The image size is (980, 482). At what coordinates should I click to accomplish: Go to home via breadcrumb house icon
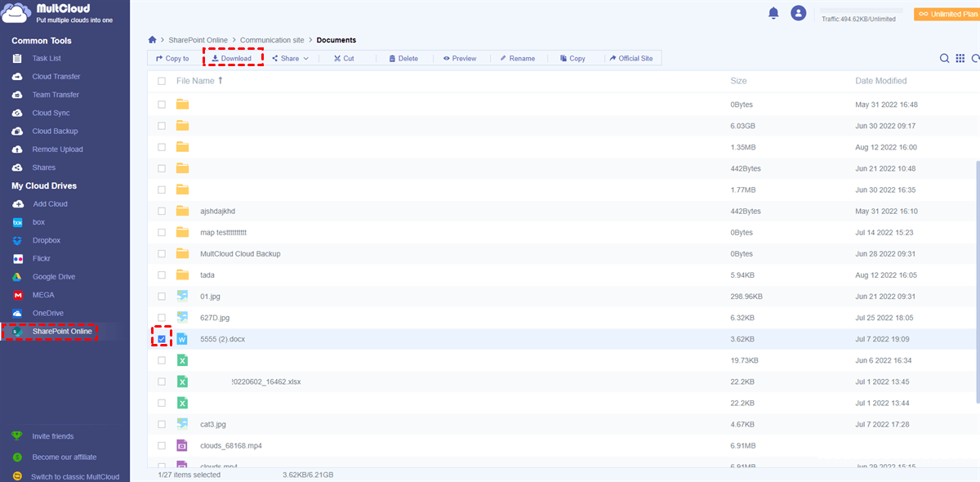[x=152, y=39]
